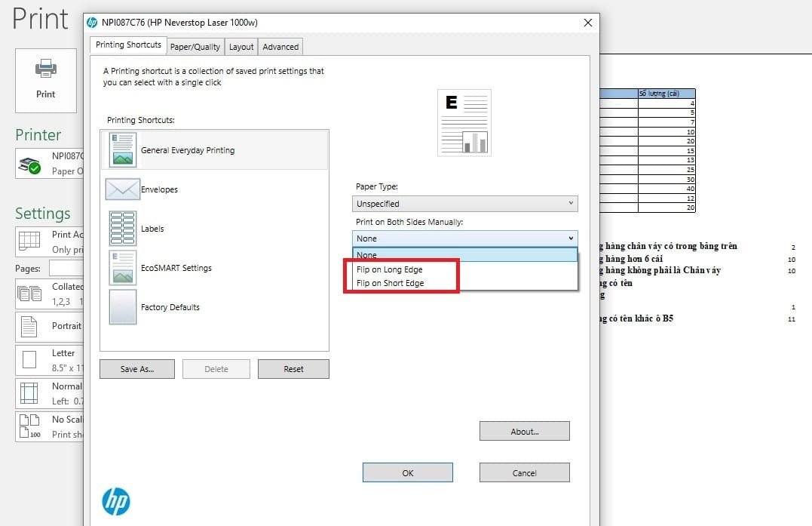Click the Save As button
Image resolution: width=812 pixels, height=526 pixels.
136,368
